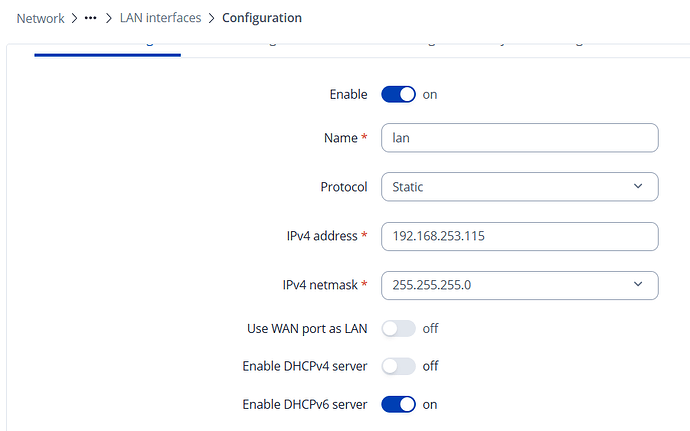690x431 pixels.
Task: Enable the Use WAN port as LAN switch
Action: (x=398, y=328)
